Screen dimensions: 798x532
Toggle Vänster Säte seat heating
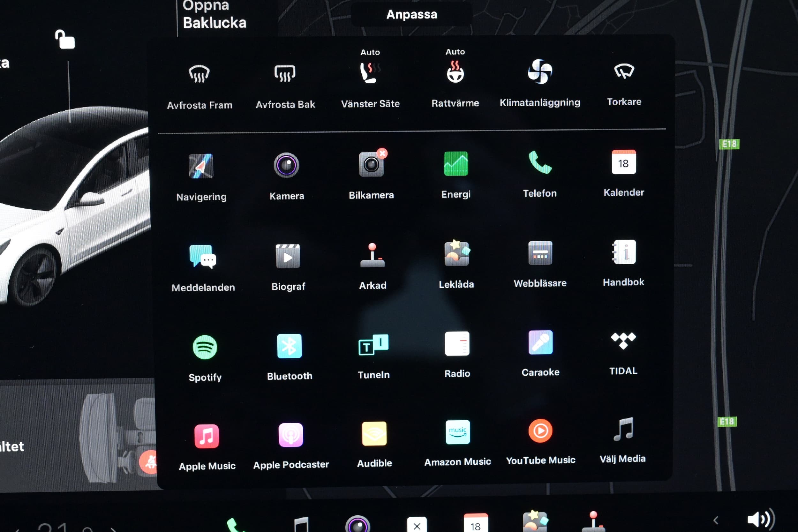point(370,73)
